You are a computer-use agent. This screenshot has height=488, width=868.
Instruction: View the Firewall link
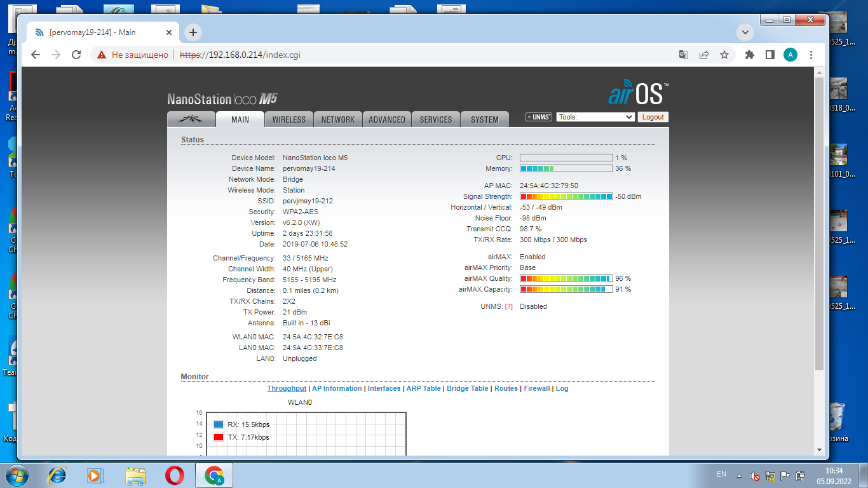(x=537, y=388)
